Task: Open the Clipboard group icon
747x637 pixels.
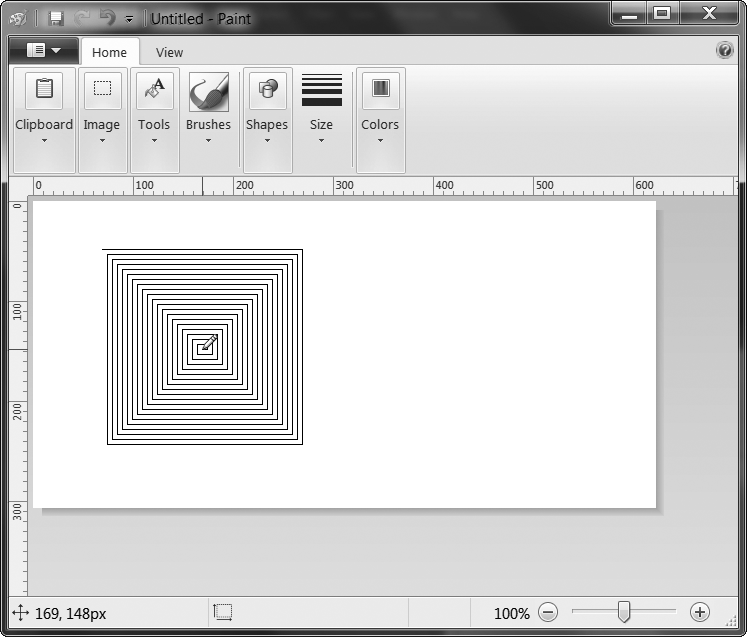Action: (x=44, y=90)
